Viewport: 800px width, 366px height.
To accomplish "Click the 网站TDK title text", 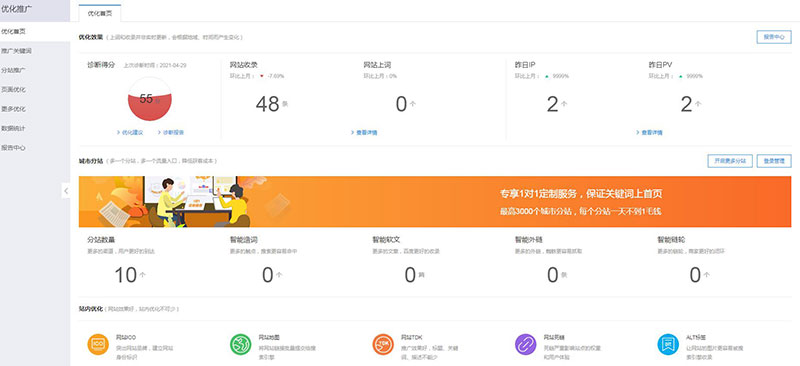I will tap(411, 338).
